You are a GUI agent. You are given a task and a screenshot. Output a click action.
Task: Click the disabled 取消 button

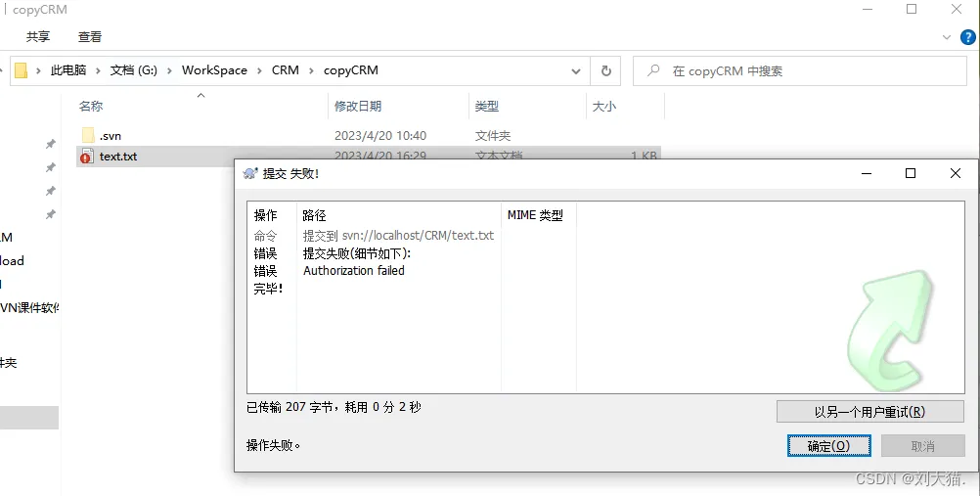pos(922,446)
